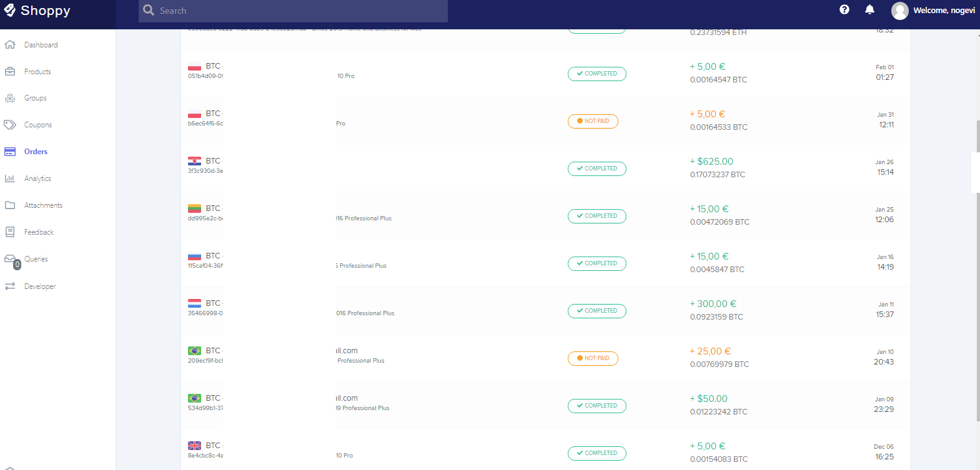Open Products in the sidebar
This screenshot has height=470, width=980.
point(37,72)
